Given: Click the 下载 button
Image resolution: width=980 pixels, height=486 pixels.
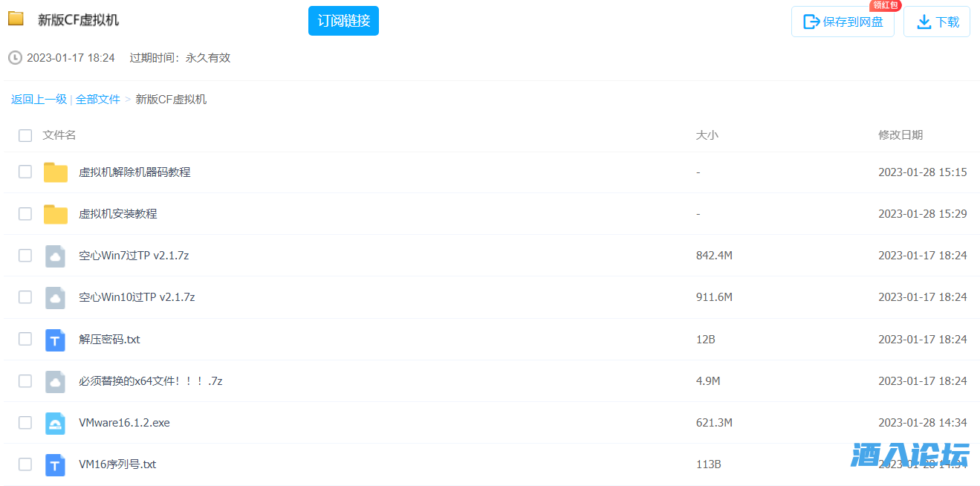Looking at the screenshot, I should click(x=937, y=22).
